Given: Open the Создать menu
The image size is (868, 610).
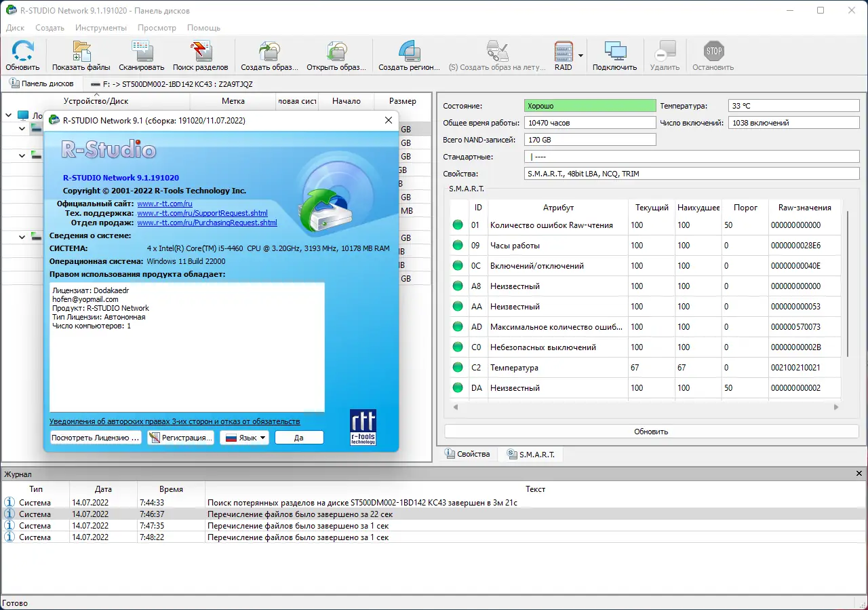Looking at the screenshot, I should coord(50,28).
